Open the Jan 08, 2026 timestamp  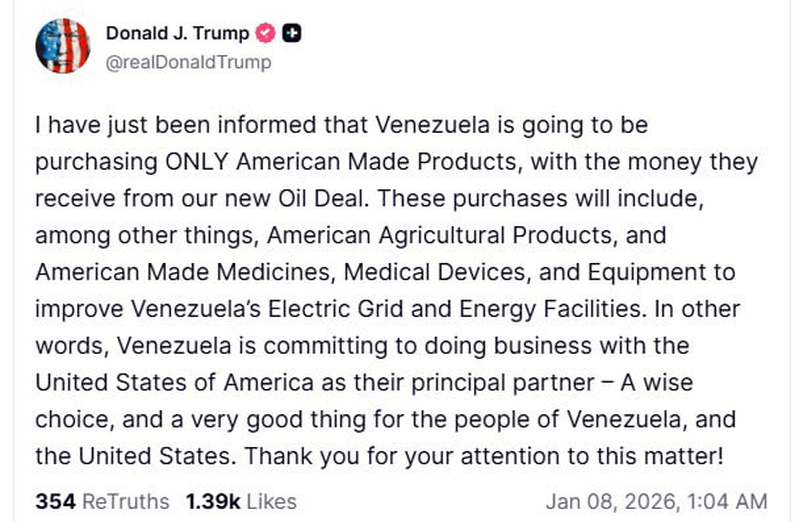tap(656, 500)
